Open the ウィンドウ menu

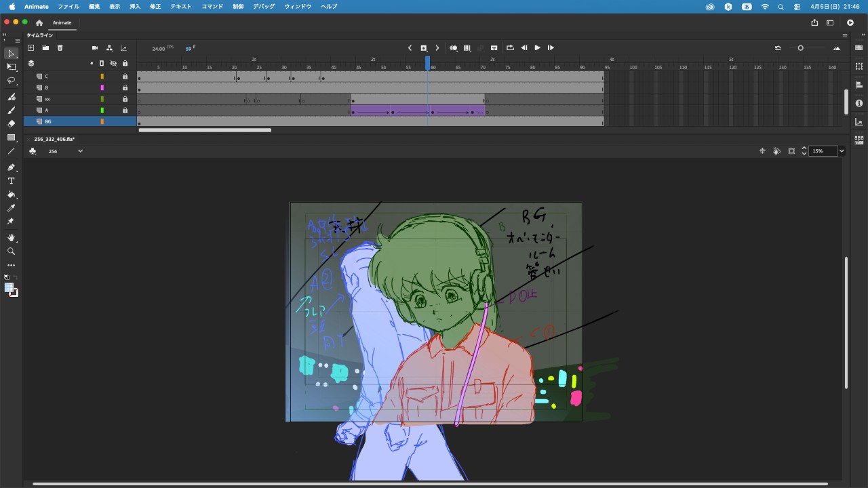click(x=298, y=6)
